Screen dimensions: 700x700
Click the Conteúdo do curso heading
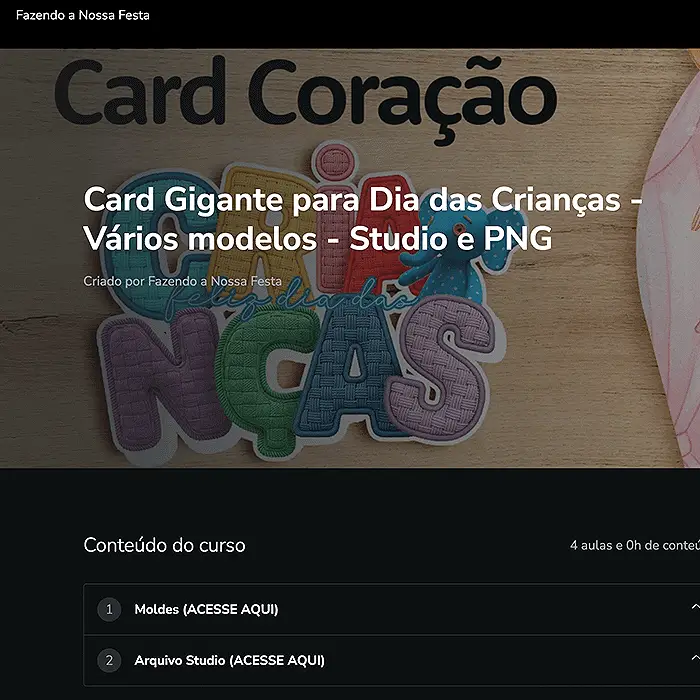point(164,545)
